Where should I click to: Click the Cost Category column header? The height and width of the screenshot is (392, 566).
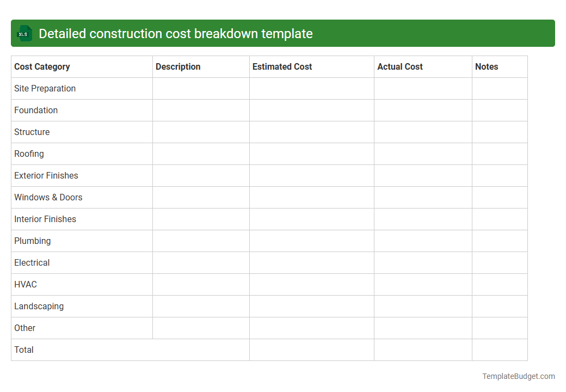pos(42,66)
